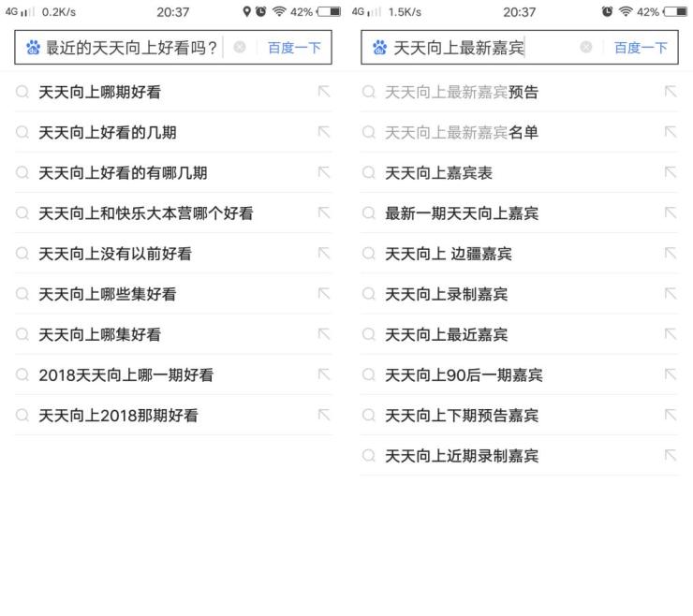
Task: Fill search with 天天向上2018那期好看 via its arrow
Action: pyautogui.click(x=324, y=415)
